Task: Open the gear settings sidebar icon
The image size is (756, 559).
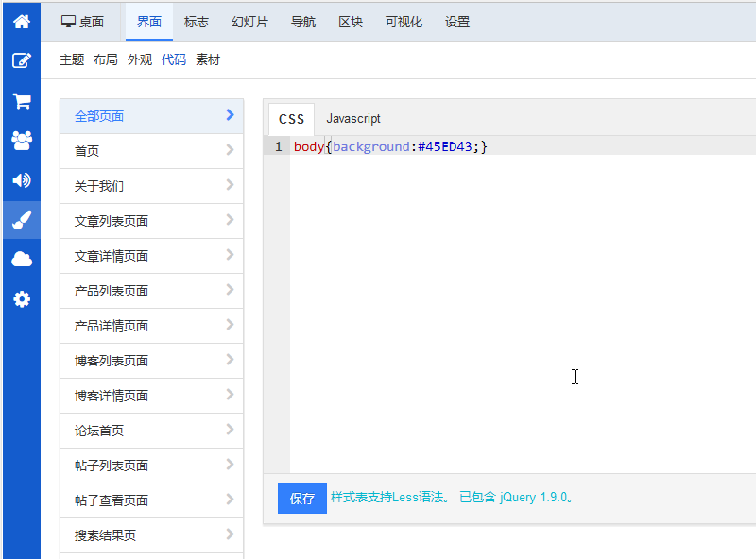Action: tap(21, 299)
